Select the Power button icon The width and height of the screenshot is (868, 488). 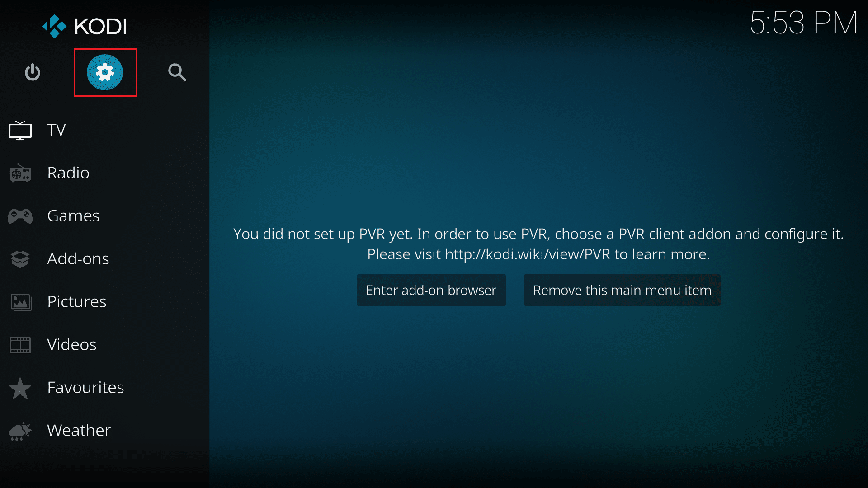pyautogui.click(x=33, y=72)
